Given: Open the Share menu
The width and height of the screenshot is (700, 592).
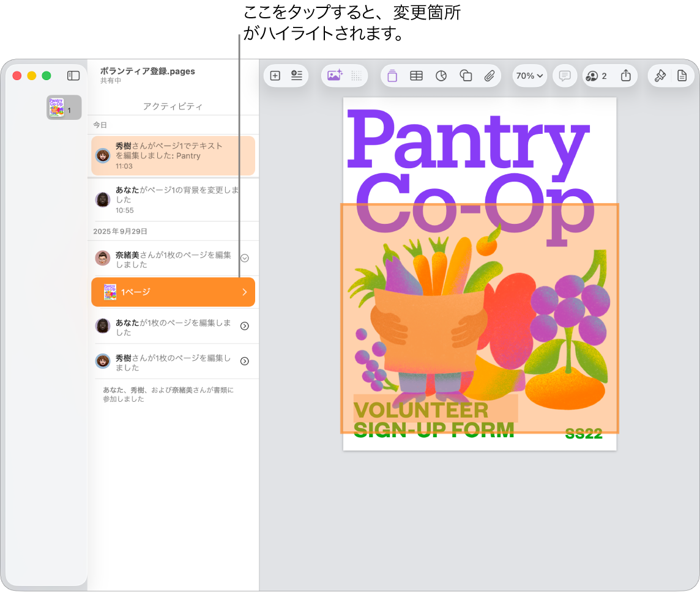Looking at the screenshot, I should (x=626, y=75).
